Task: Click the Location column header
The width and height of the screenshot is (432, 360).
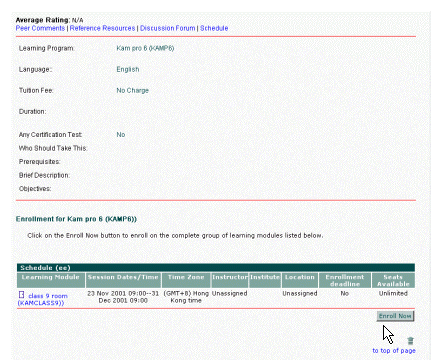Action: point(300,280)
